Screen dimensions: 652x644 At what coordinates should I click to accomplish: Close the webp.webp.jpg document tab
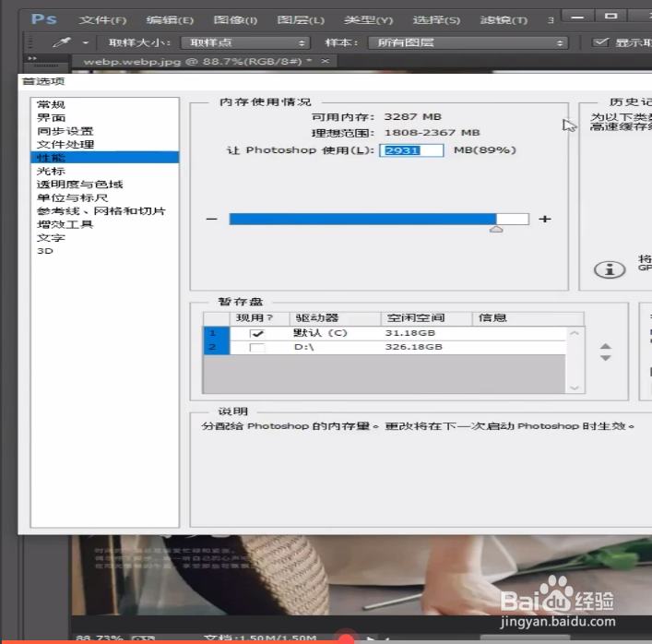point(326,61)
